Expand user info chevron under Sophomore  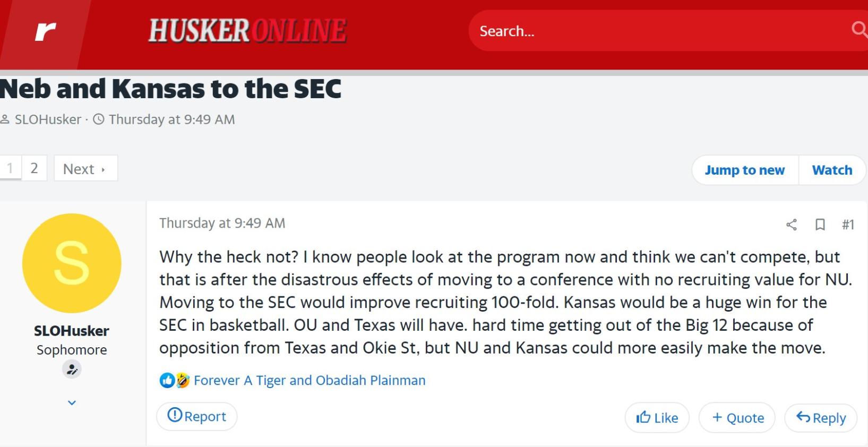72,403
